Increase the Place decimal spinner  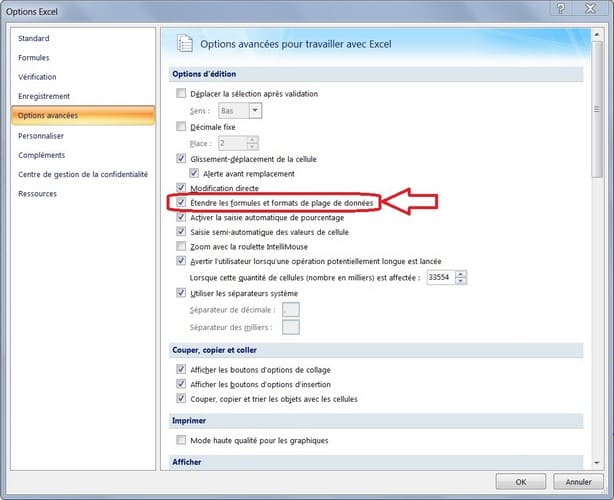tap(253, 139)
